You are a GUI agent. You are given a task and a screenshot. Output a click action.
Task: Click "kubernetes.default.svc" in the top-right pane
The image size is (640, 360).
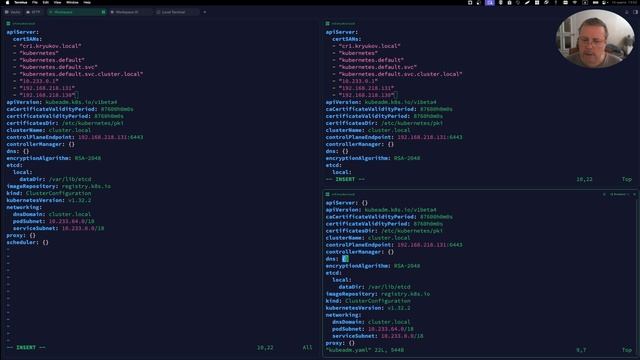pyautogui.click(x=378, y=67)
